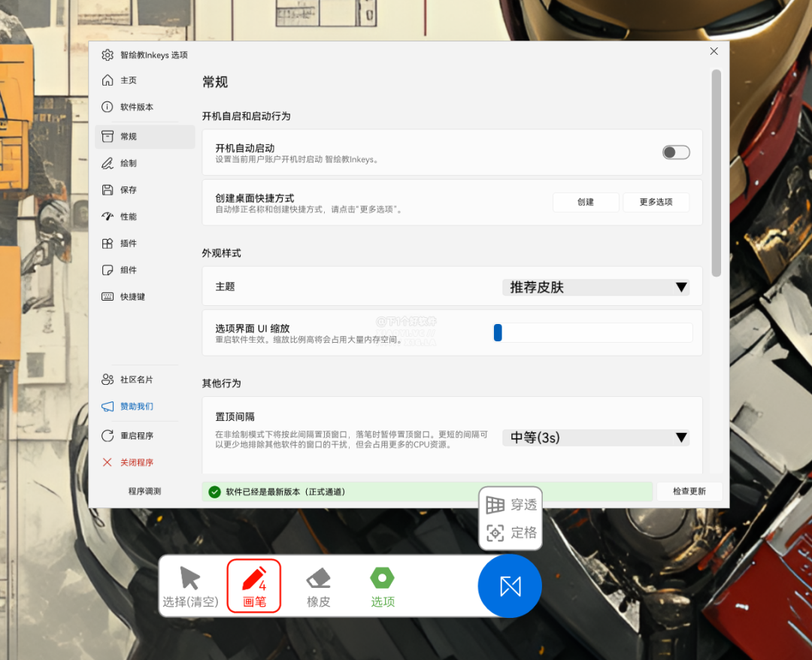
Task: Click the 重启程序 restart icon
Action: [x=108, y=435]
